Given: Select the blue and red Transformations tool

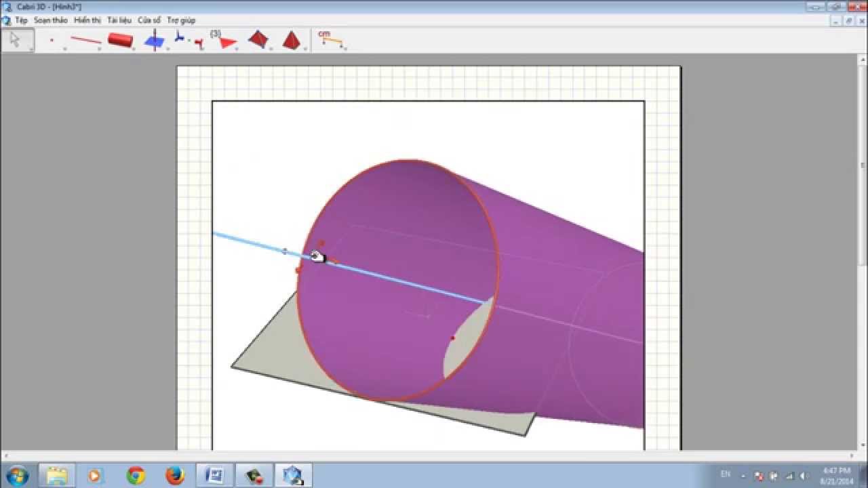Looking at the screenshot, I should point(189,40).
